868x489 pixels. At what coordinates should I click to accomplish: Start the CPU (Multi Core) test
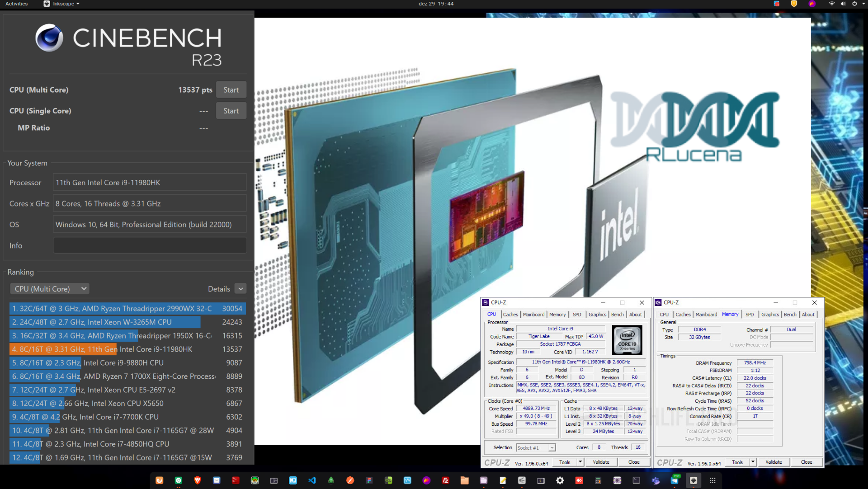tap(231, 90)
